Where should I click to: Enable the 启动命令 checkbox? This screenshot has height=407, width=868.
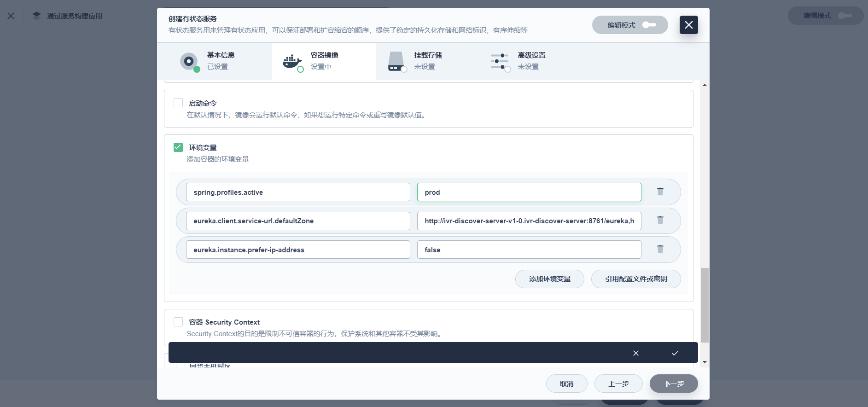(x=178, y=103)
